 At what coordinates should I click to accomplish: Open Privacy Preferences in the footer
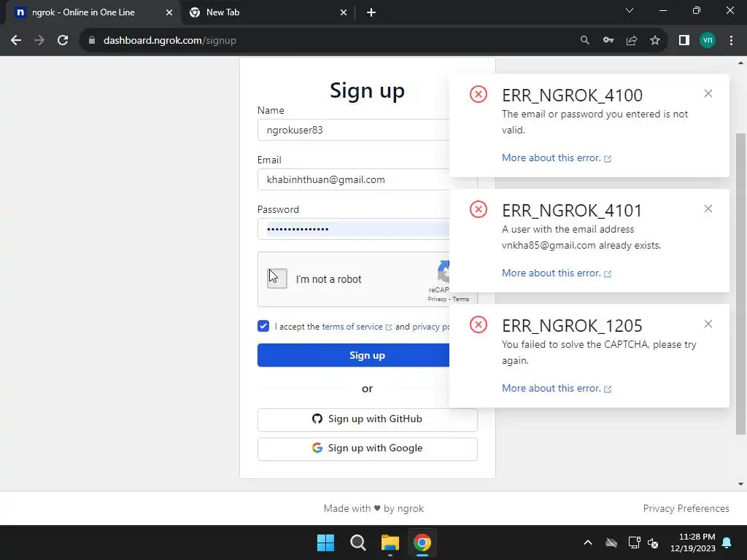click(686, 508)
